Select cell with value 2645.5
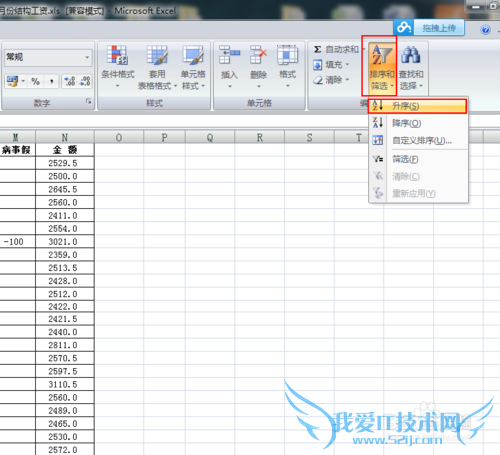 click(x=65, y=189)
